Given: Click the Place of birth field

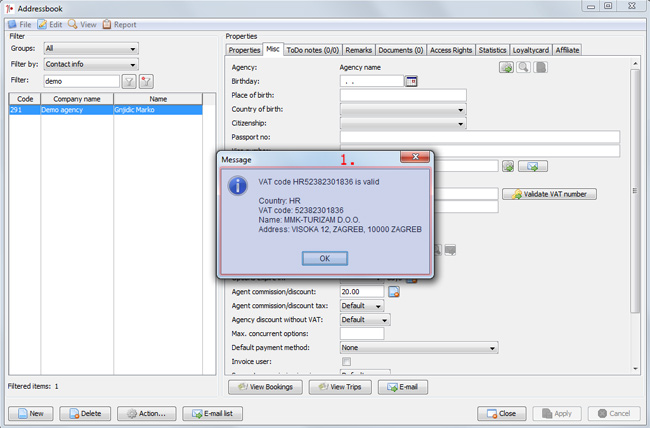Looking at the screenshot, I should point(403,95).
